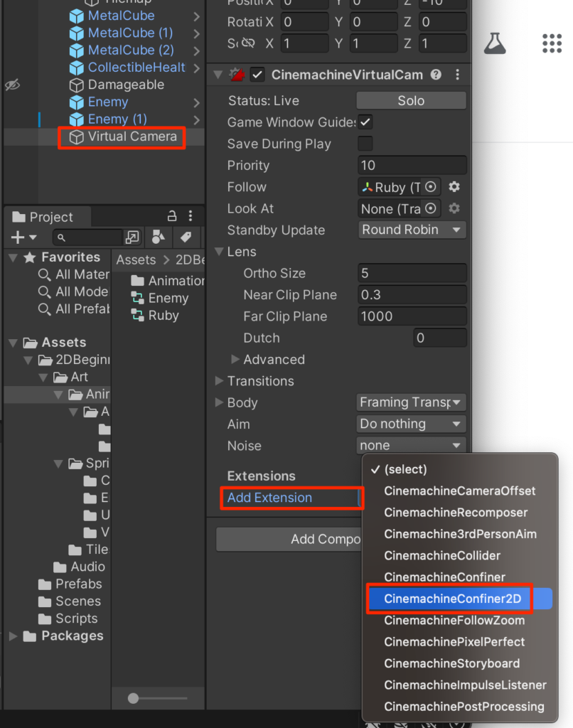Open the Prefabs folder in Project tree

coord(70,584)
